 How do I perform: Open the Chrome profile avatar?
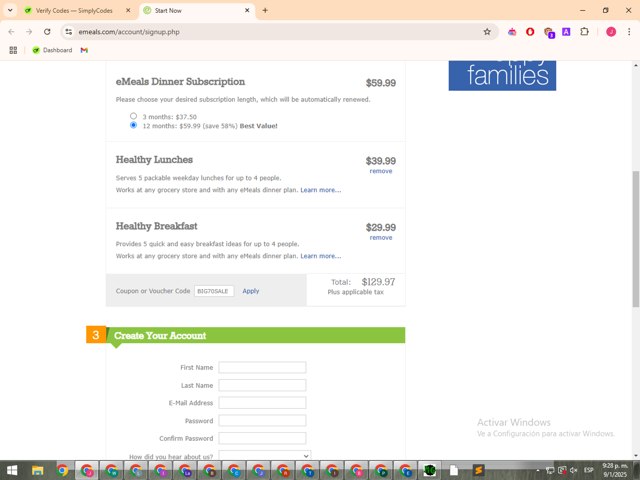pyautogui.click(x=611, y=32)
